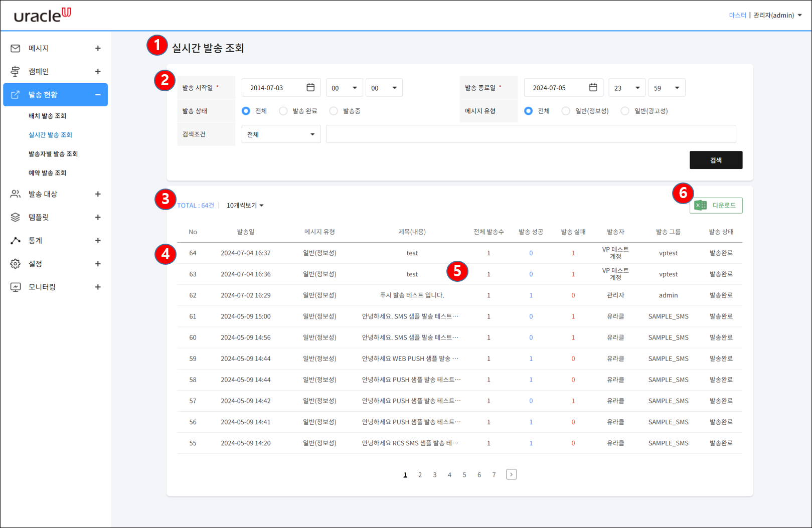Expand 메시지 menu with plus icon
The height and width of the screenshot is (528, 812).
[98, 48]
